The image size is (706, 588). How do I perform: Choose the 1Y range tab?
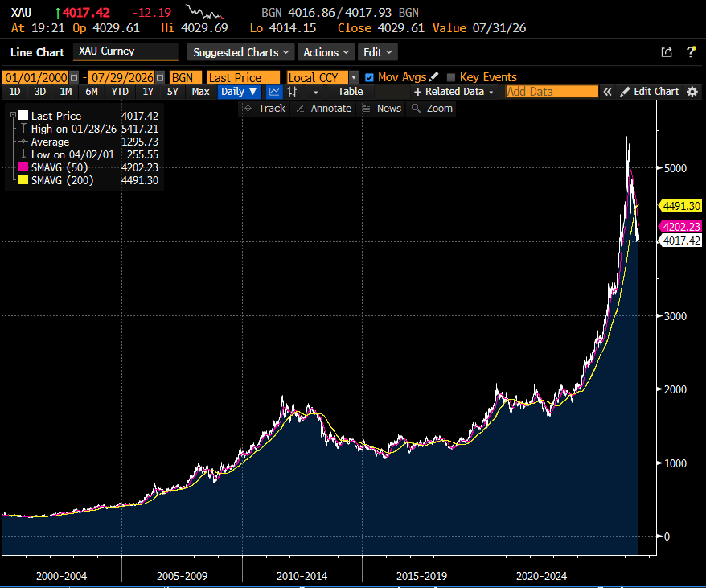point(148,92)
